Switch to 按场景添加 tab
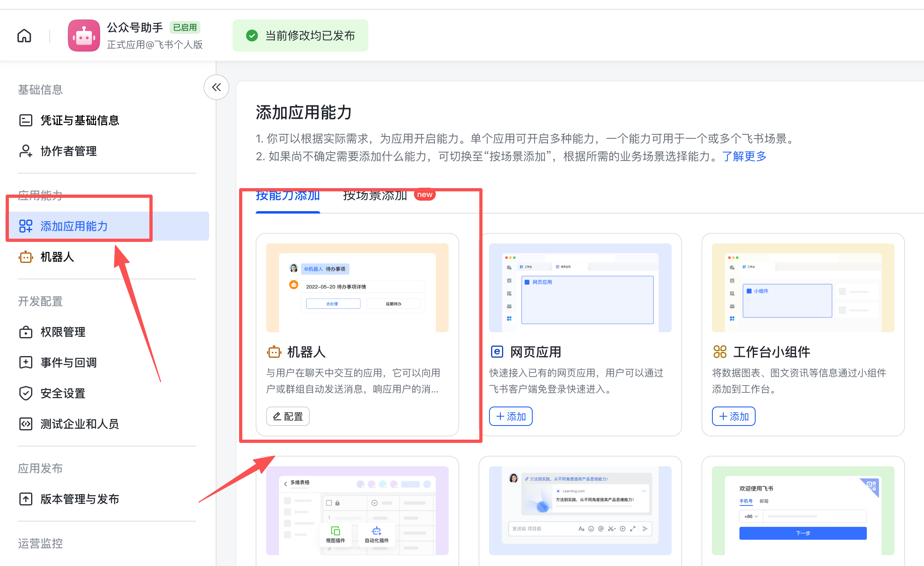This screenshot has height=566, width=924. [375, 197]
